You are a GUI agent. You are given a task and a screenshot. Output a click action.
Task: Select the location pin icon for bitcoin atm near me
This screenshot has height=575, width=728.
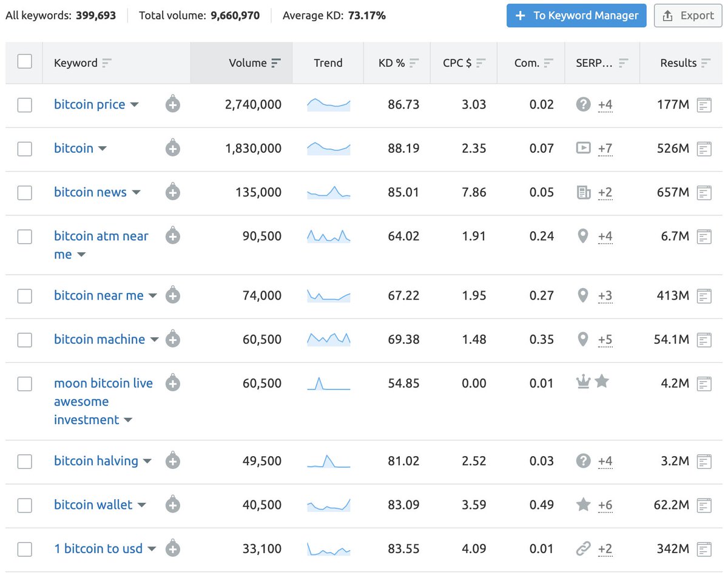583,236
